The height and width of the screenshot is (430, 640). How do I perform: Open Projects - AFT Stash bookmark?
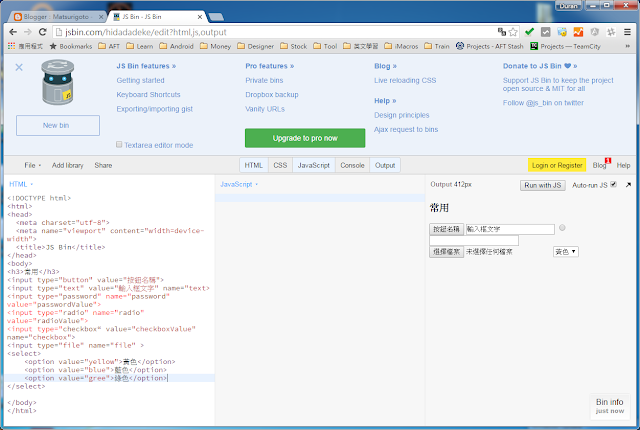point(489,46)
